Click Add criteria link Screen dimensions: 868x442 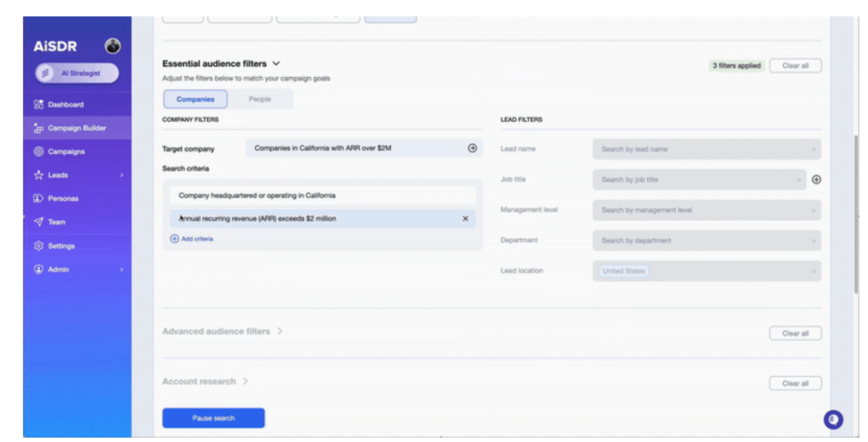(192, 239)
